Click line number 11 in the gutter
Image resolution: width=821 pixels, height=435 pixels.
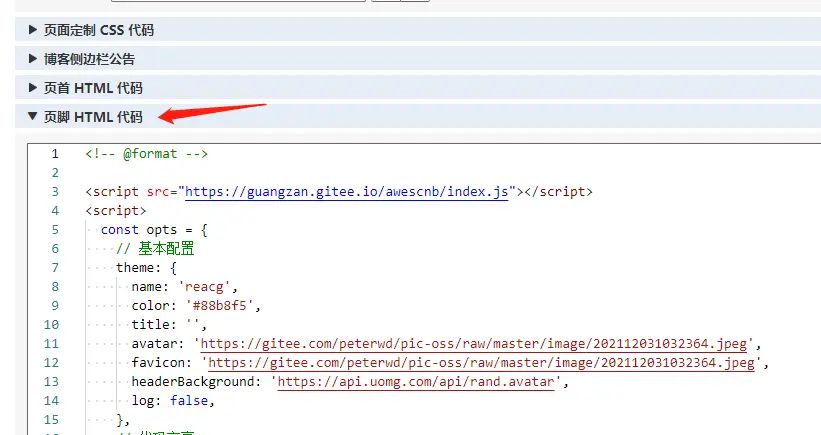coord(51,344)
